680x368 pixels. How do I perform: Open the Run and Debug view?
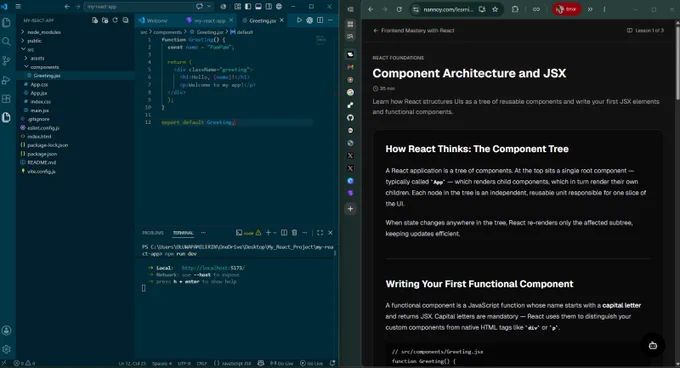7,80
